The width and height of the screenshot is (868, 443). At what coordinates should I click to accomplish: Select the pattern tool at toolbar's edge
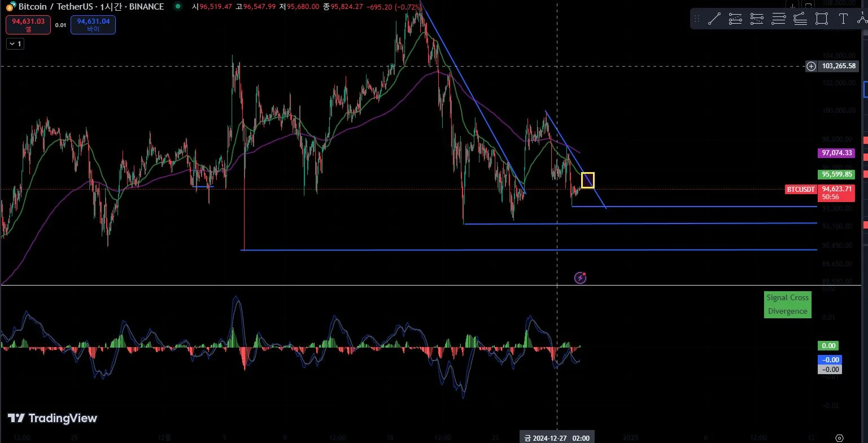click(x=862, y=19)
